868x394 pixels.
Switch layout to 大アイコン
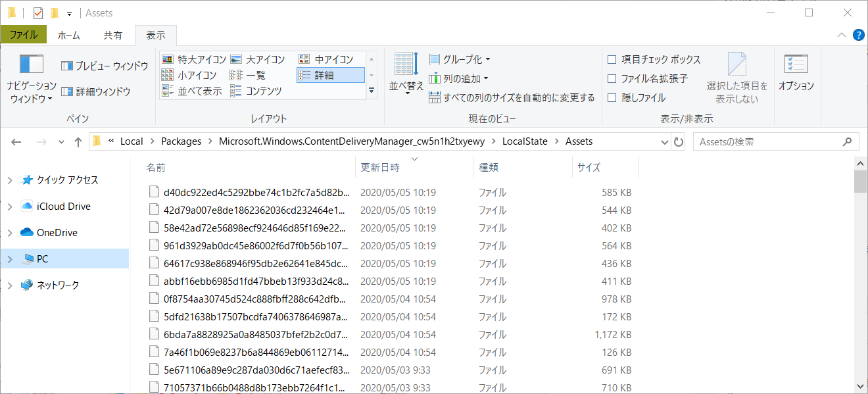coord(258,59)
